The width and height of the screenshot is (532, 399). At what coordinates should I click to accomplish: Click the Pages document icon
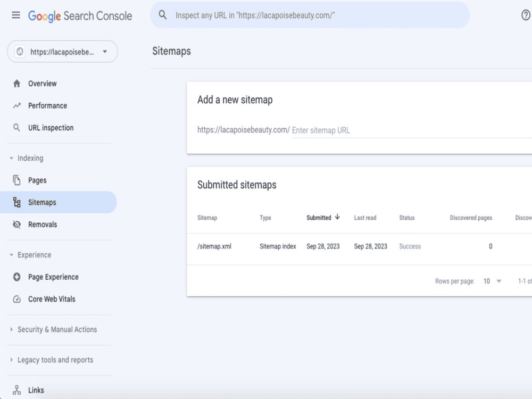[16, 180]
